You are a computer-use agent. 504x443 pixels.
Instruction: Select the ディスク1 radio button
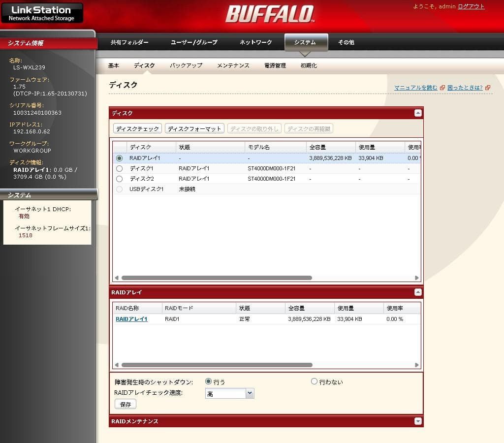(x=119, y=168)
